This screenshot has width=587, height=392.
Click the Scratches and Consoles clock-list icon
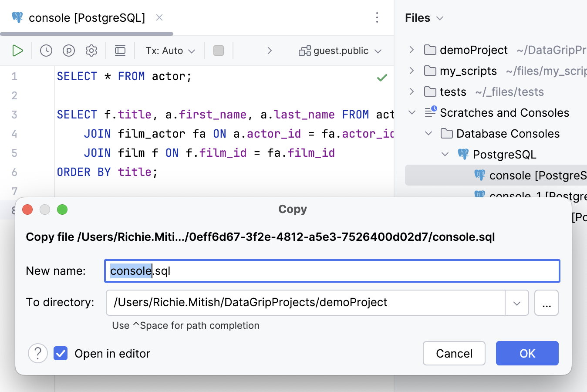pos(430,112)
